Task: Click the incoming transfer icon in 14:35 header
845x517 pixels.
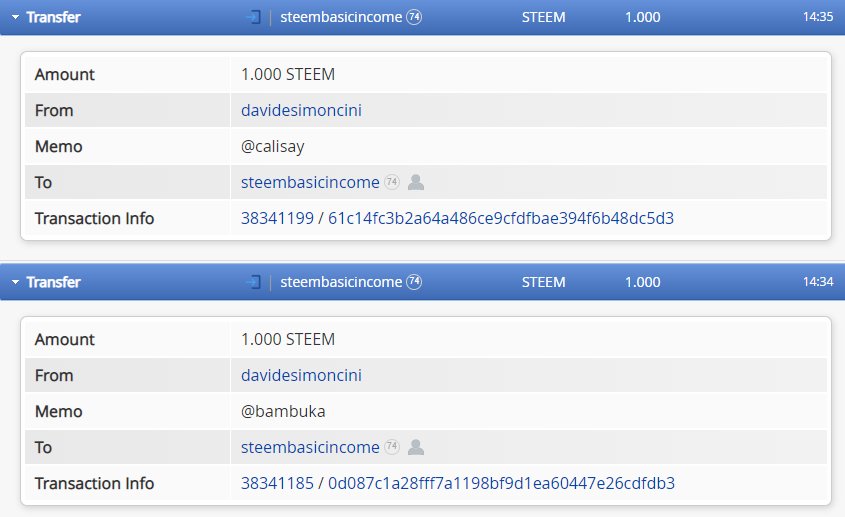Action: [253, 17]
